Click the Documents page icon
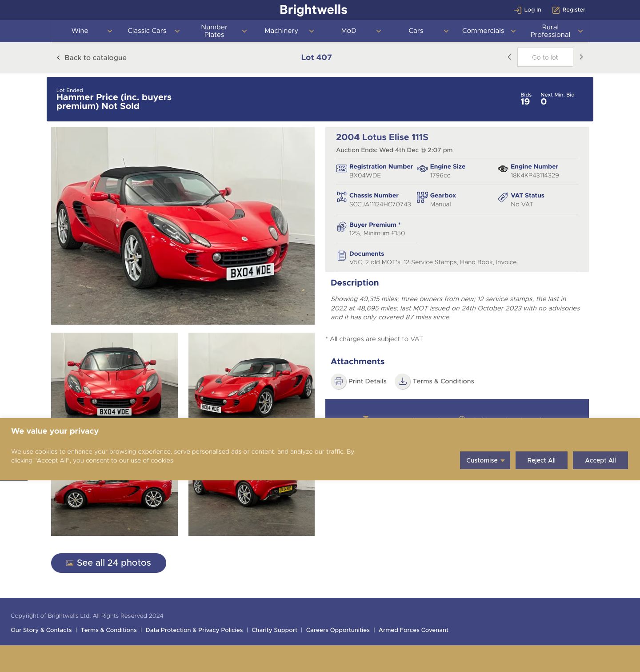This screenshot has width=640, height=672. 341,255
